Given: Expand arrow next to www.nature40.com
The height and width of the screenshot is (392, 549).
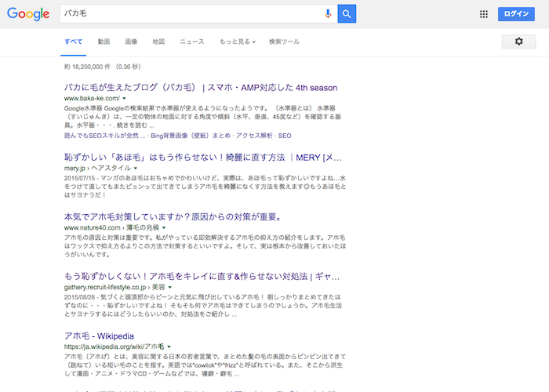Looking at the screenshot, I should point(163,228).
